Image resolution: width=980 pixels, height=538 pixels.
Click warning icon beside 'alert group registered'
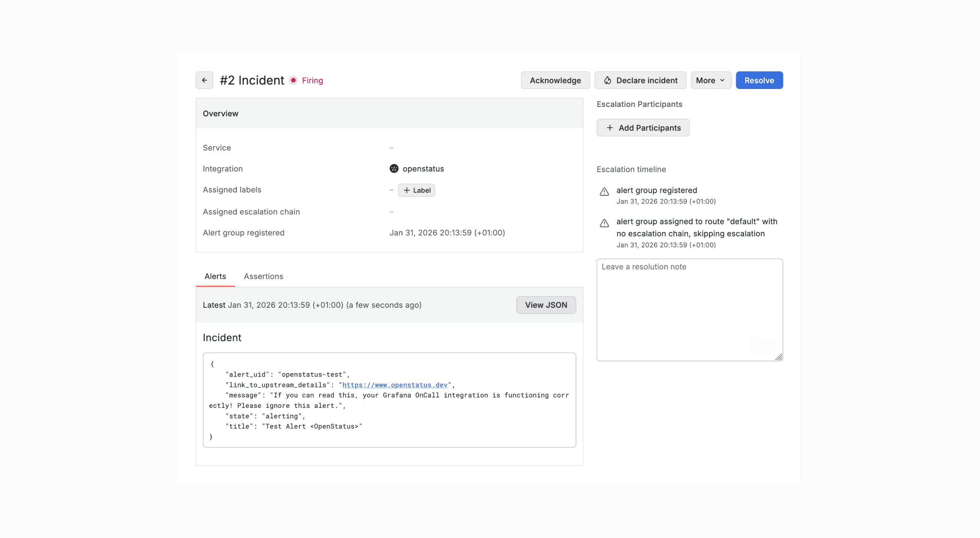pyautogui.click(x=604, y=191)
